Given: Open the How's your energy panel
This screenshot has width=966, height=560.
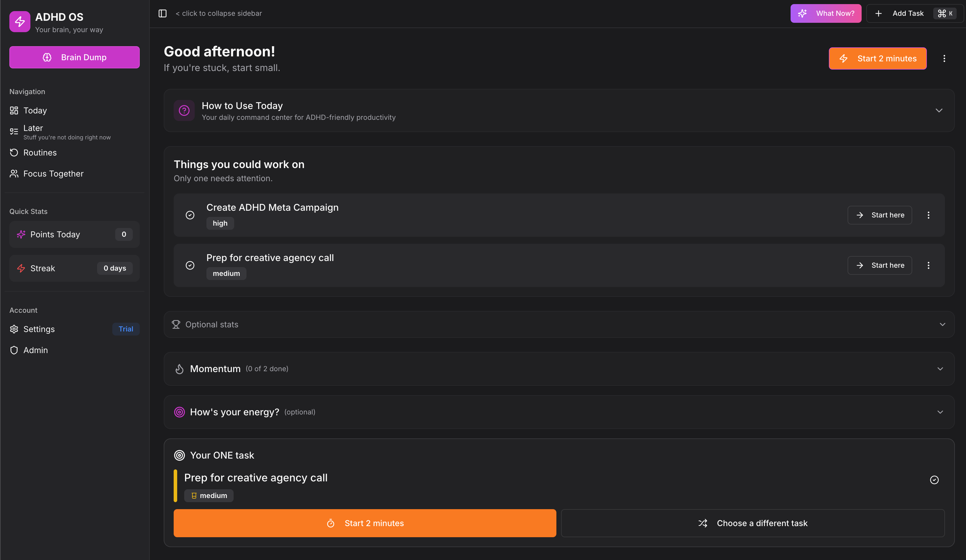Looking at the screenshot, I should click(940, 412).
